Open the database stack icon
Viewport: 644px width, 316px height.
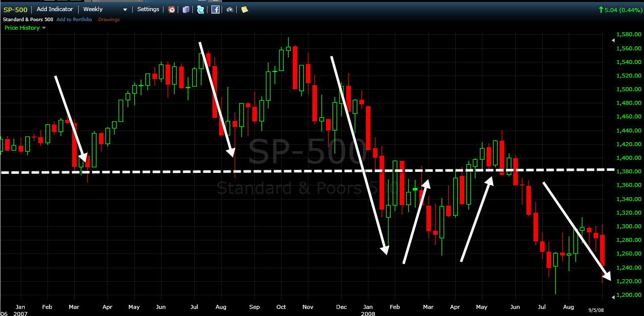186,9
